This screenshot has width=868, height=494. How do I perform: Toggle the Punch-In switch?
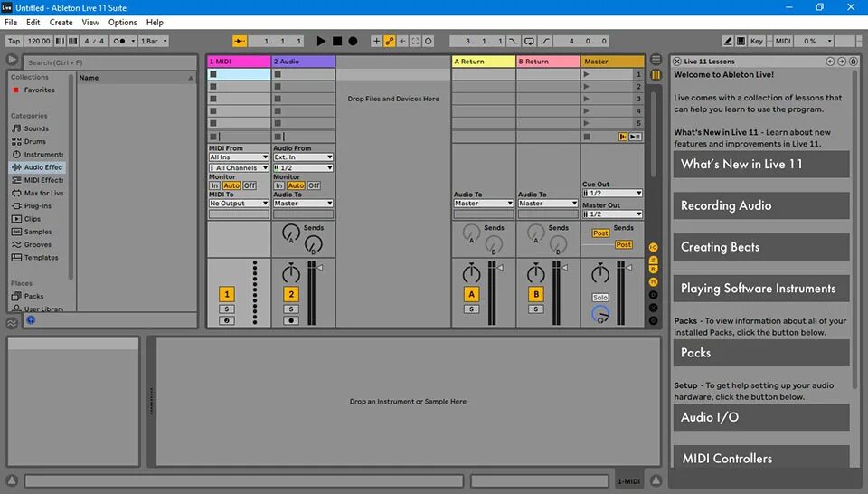(514, 41)
